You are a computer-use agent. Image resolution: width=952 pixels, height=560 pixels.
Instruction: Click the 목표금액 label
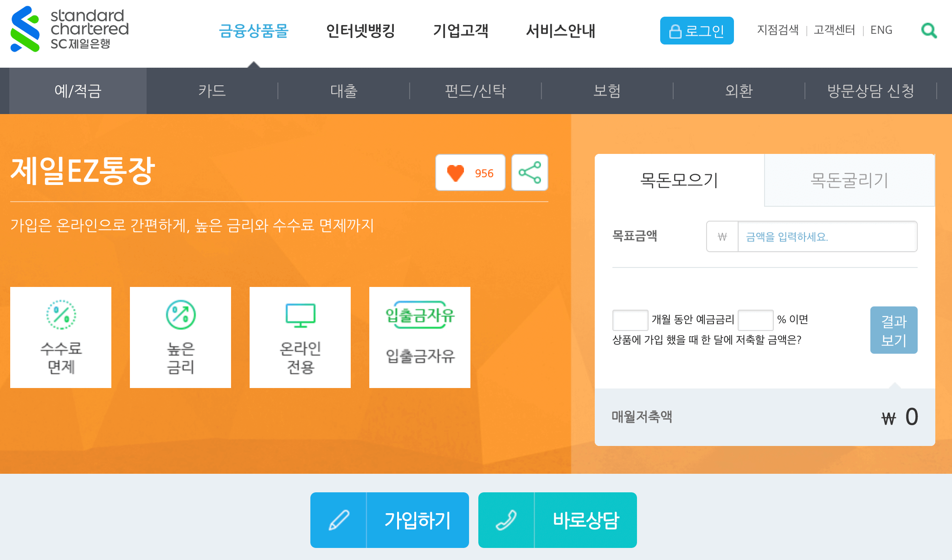[x=635, y=236]
